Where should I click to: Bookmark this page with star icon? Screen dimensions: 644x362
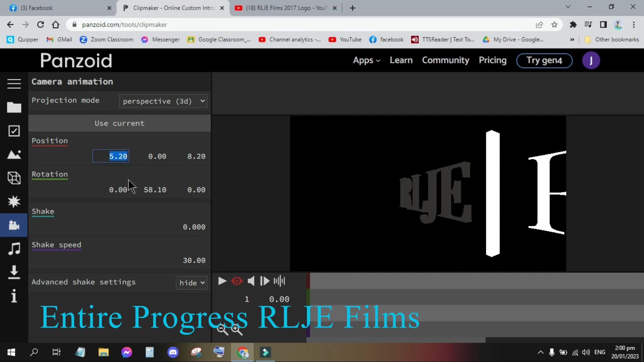(x=554, y=24)
